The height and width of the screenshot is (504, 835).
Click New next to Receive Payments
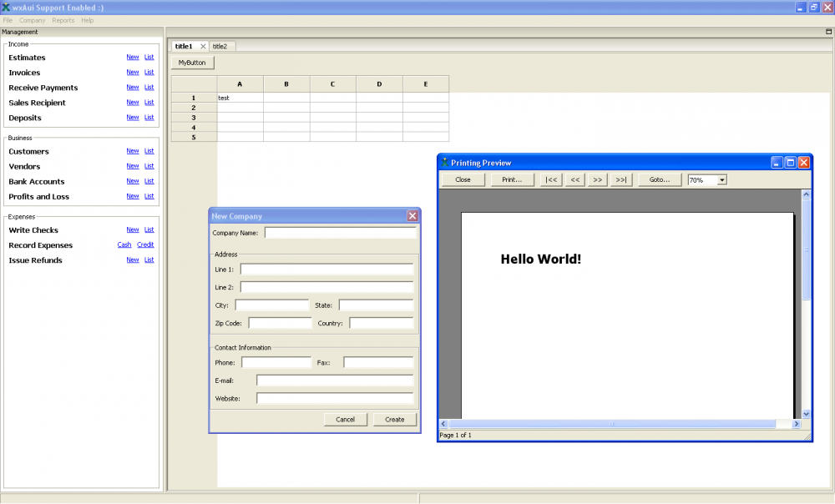pos(133,88)
